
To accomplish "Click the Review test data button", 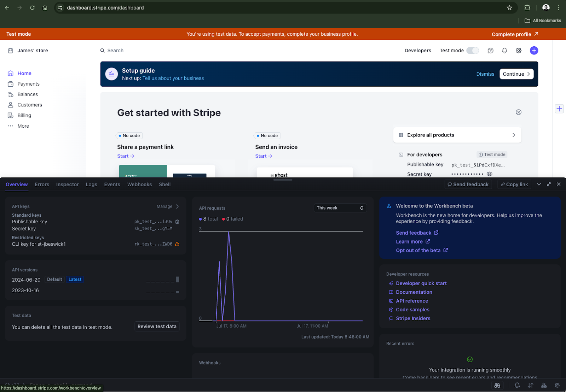I will 157,327.
